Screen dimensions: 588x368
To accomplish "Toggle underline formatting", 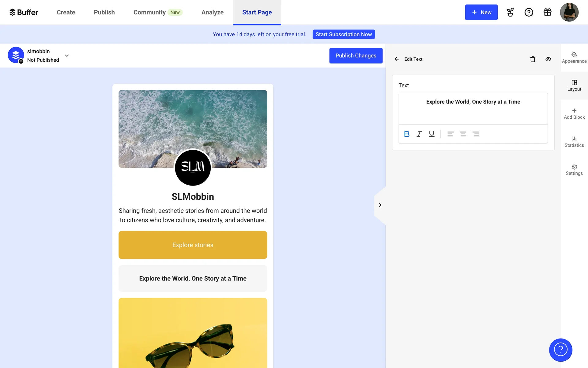I will [x=432, y=134].
